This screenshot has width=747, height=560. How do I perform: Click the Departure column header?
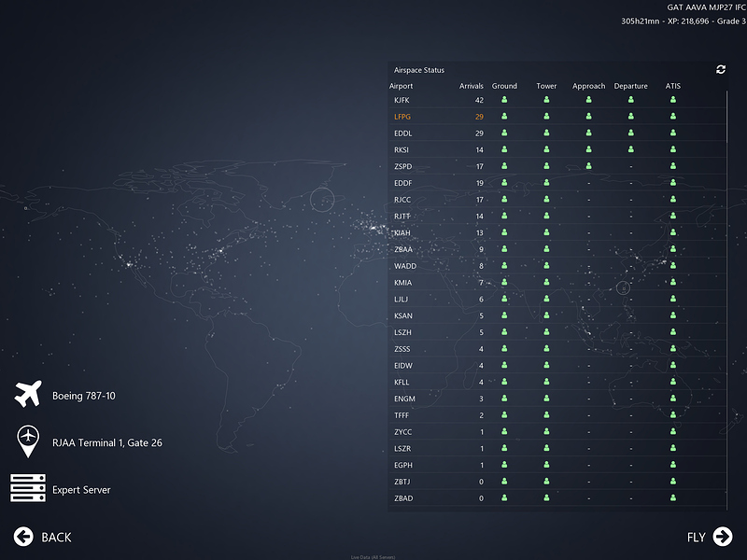click(x=631, y=86)
